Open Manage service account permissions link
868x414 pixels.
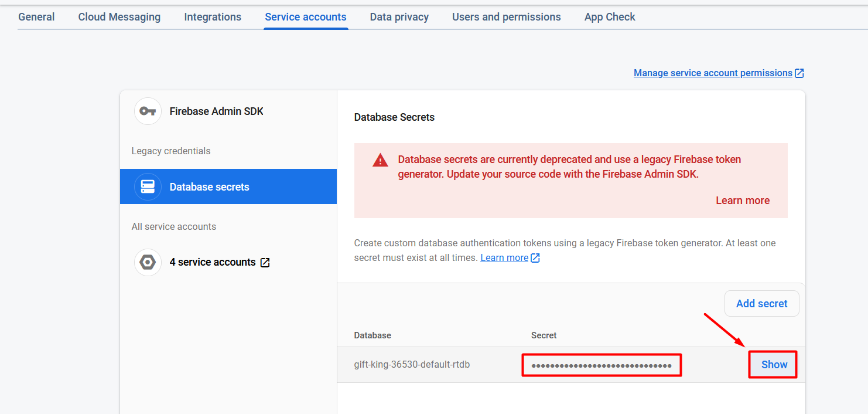point(713,73)
